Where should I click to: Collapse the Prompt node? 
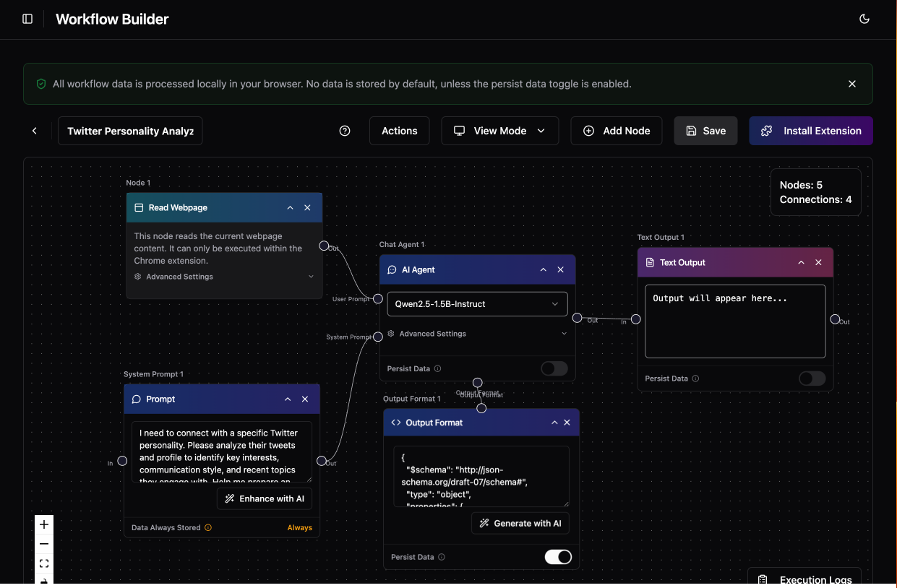[x=288, y=399]
